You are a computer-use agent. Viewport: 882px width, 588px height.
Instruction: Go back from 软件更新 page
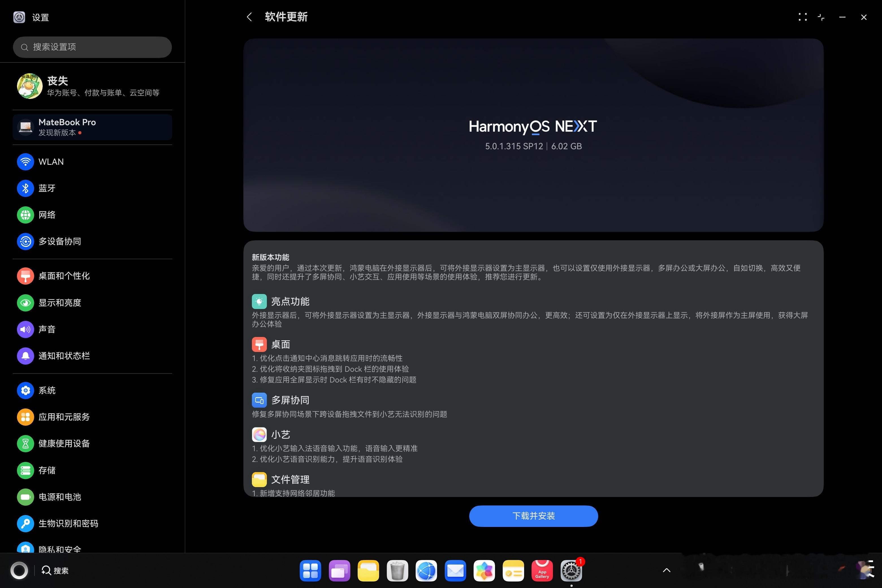click(x=249, y=17)
